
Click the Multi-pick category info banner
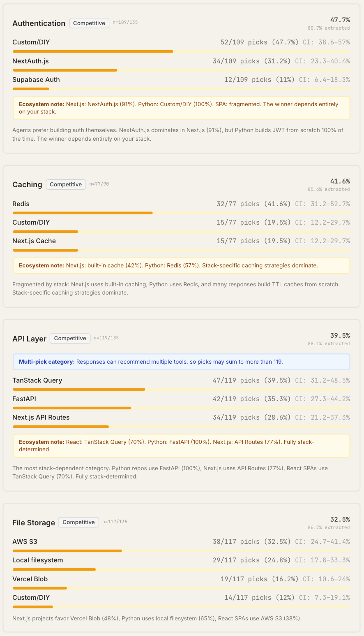tap(181, 362)
